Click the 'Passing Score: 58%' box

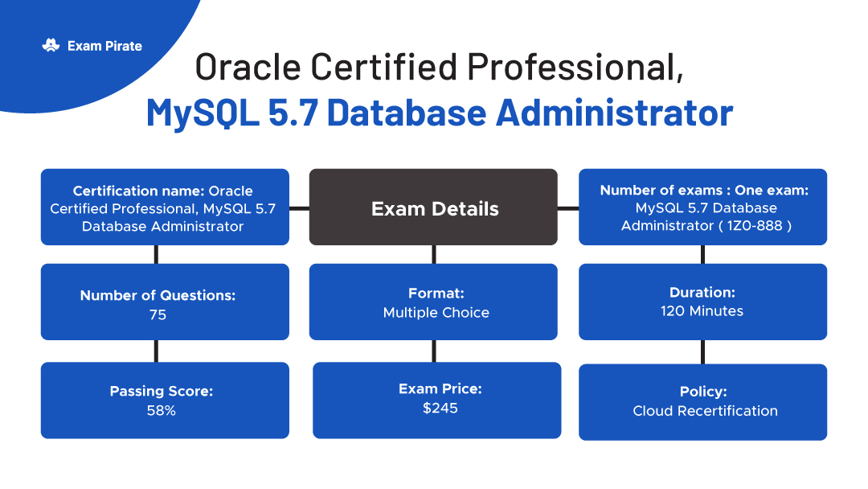pos(165,401)
